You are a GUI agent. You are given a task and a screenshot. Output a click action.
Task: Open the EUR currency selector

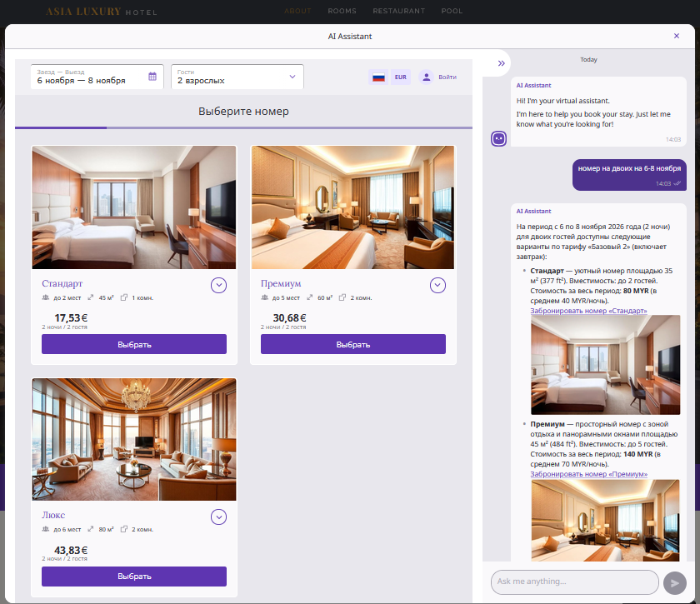(401, 77)
